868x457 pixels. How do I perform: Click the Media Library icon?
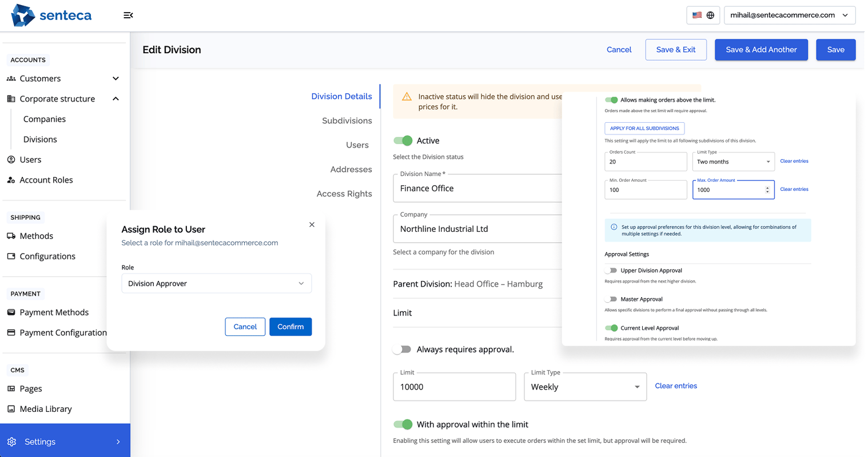(11, 409)
